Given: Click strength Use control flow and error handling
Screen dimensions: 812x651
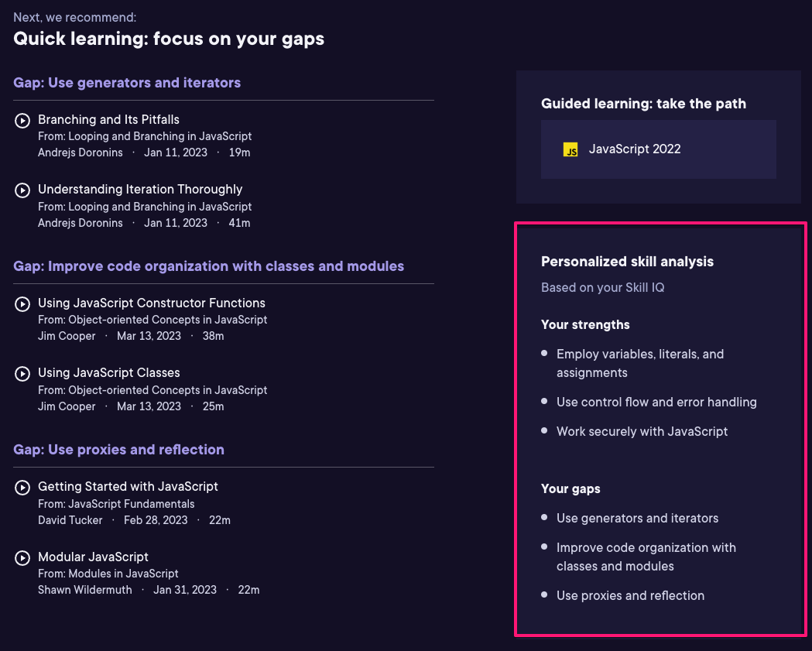Looking at the screenshot, I should [x=656, y=403].
